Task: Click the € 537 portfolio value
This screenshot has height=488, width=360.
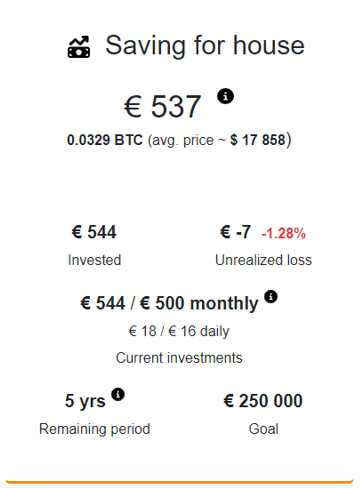Action: point(163,107)
